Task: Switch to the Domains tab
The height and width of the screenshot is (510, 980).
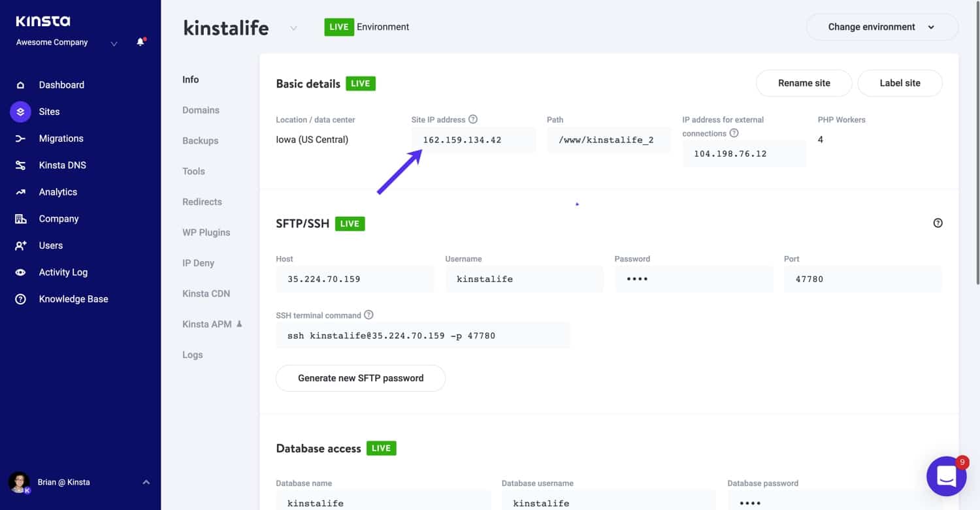Action: point(201,110)
